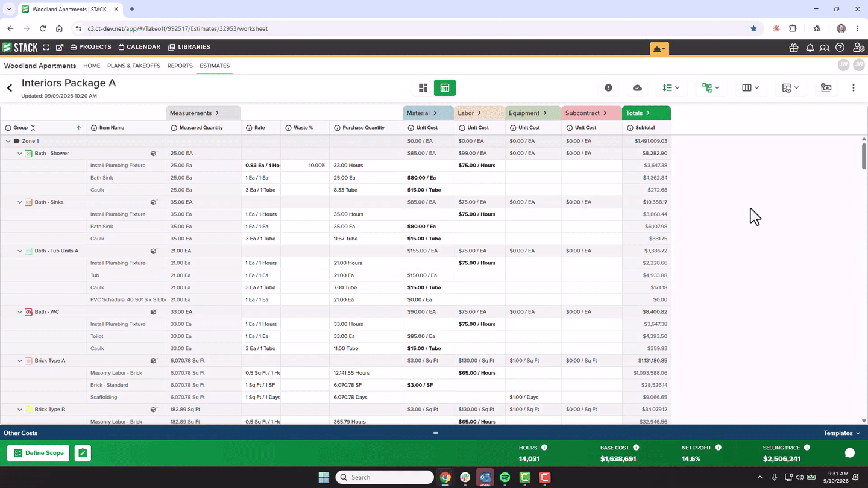Open the Templates dropdown
Screen dimensions: 868x488
pyautogui.click(x=842, y=433)
